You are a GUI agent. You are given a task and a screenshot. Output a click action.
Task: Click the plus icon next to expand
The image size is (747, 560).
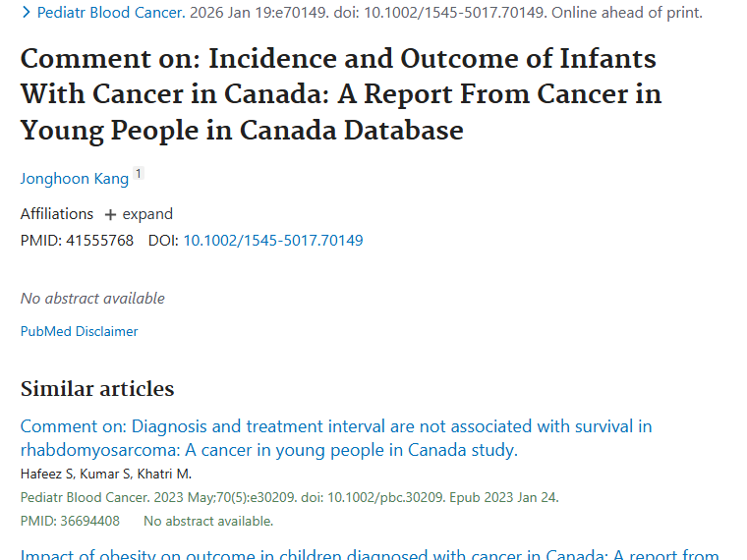coord(111,214)
